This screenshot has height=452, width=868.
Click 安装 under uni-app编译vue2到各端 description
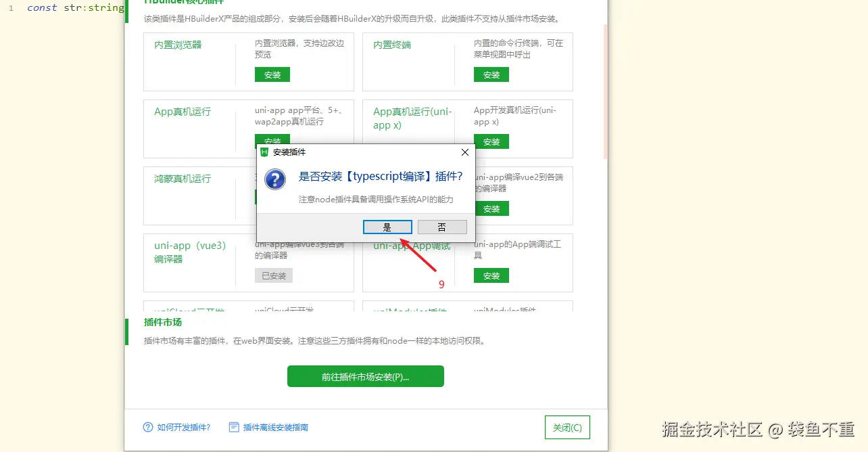tap(491, 208)
